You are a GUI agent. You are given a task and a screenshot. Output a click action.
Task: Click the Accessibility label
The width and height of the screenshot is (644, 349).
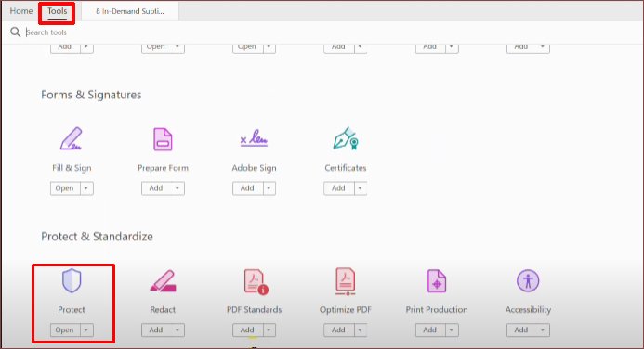528,310
